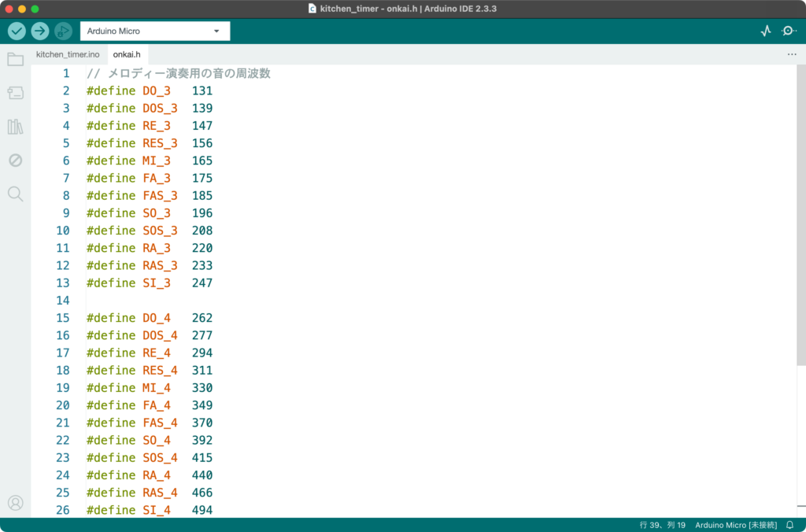
Task: Select the onkai.h tab
Action: click(127, 54)
